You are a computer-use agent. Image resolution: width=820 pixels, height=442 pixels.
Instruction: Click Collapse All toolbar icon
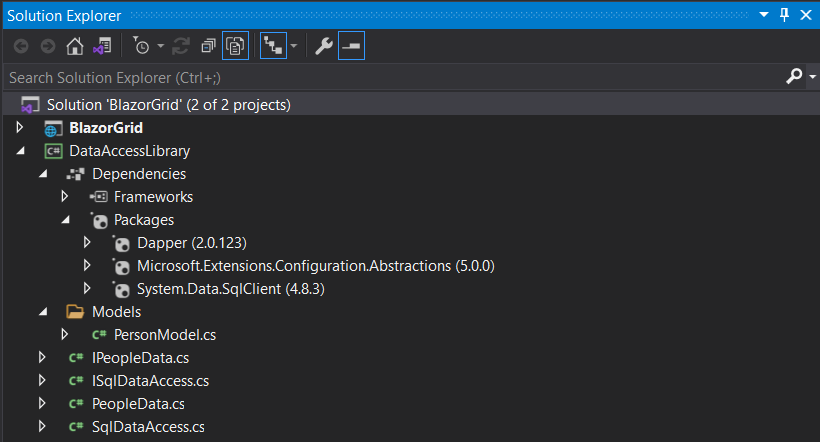pyautogui.click(x=208, y=46)
